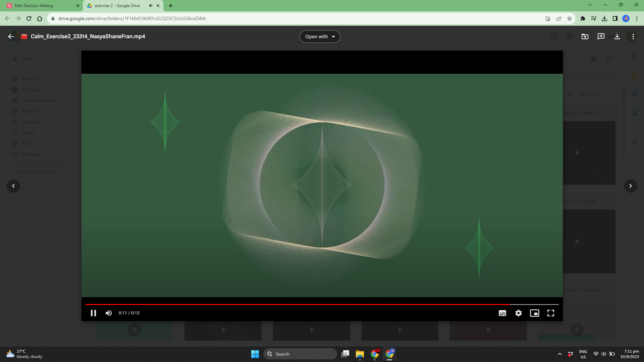Screen dimensions: 644x362
Task: Enter fullscreen video mode
Action: tap(550, 313)
